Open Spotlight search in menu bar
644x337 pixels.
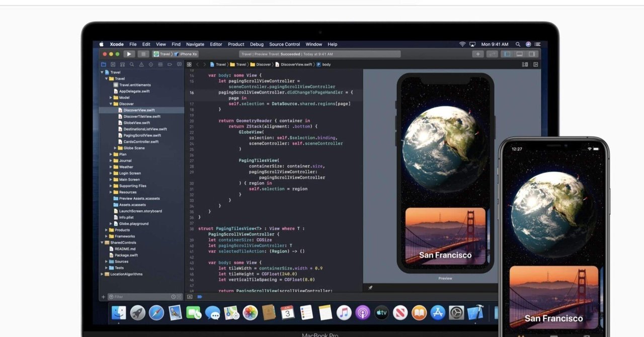click(519, 44)
